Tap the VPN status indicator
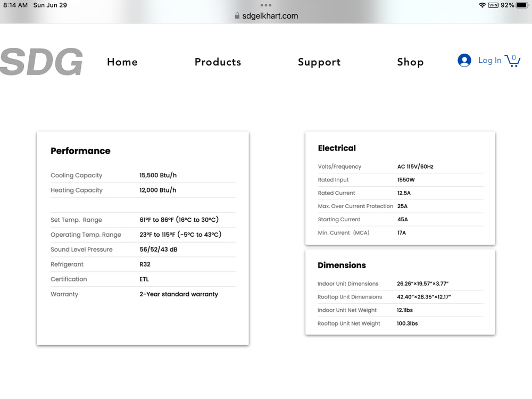This screenshot has width=532, height=399. click(x=493, y=5)
